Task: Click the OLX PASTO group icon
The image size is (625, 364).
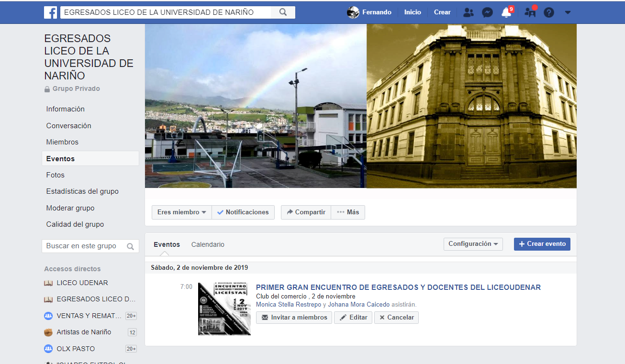Action: point(48,349)
